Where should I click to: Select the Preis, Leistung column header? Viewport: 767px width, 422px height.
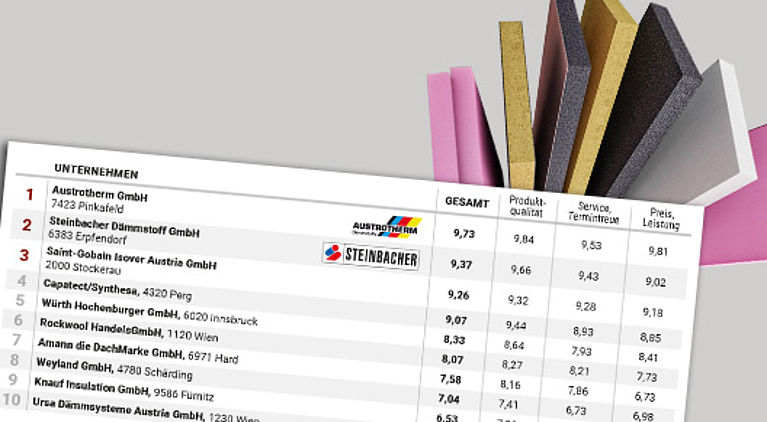(x=661, y=219)
